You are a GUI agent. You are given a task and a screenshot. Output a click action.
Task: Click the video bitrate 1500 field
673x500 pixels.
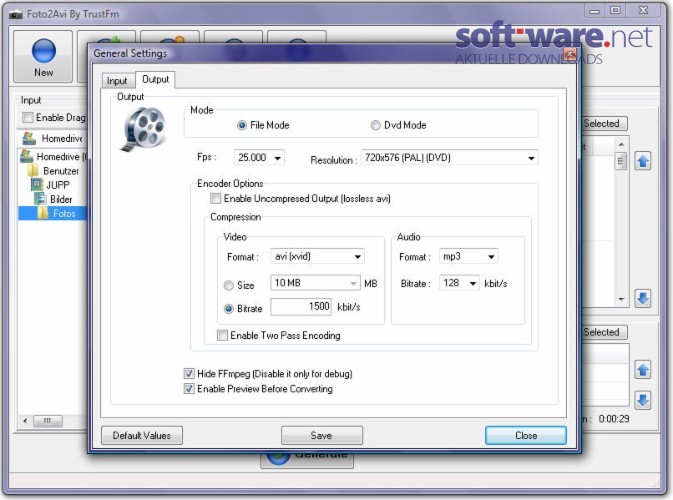tap(301, 307)
